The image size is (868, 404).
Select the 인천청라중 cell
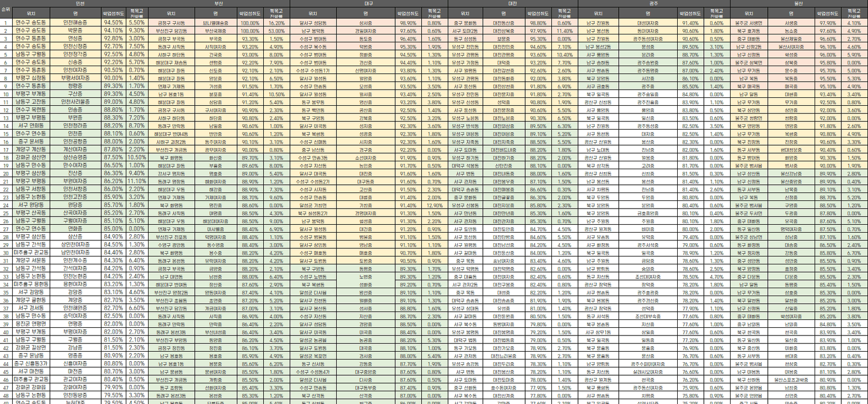(x=75, y=126)
